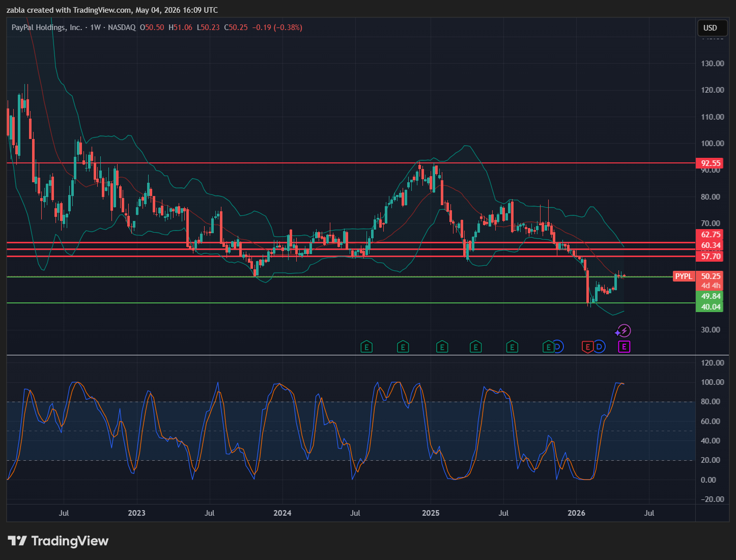Click the first green earnings marker near Jul 2024
736x560 pixels.
[366, 347]
